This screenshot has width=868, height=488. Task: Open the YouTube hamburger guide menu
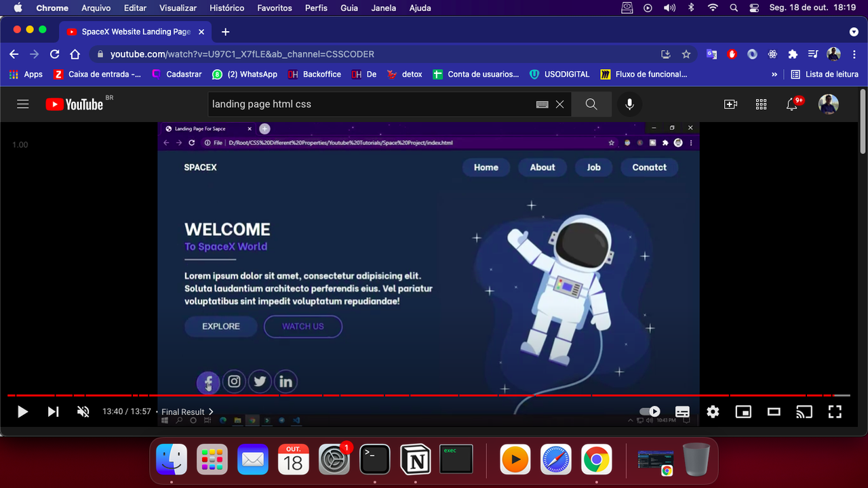23,104
